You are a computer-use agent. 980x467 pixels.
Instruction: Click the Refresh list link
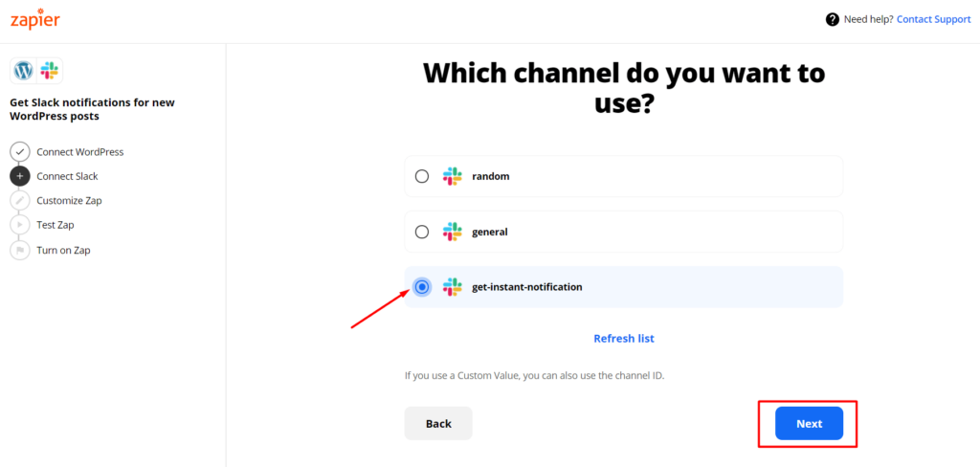click(x=624, y=338)
